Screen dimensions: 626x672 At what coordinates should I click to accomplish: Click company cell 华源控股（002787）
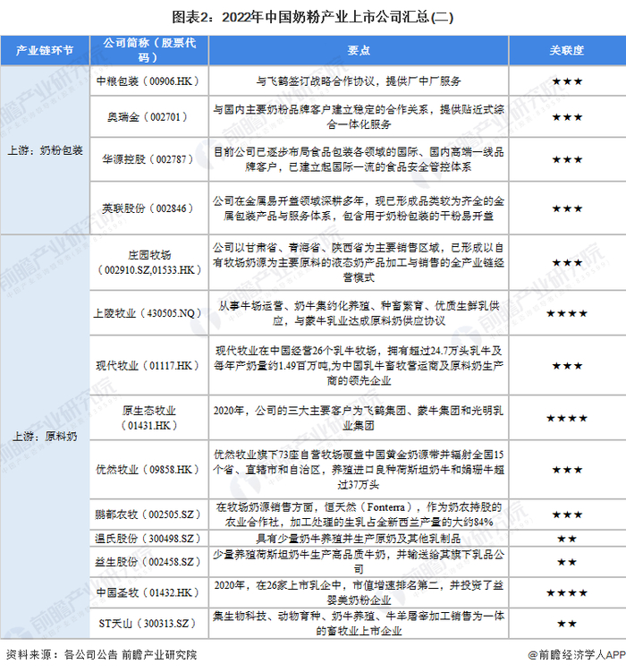[149, 159]
